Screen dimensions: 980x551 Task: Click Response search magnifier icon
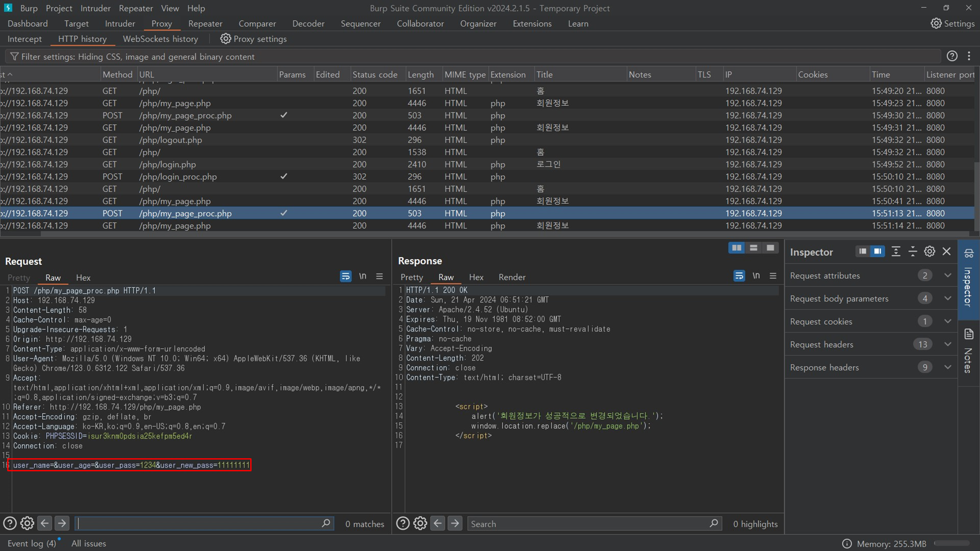pyautogui.click(x=714, y=523)
